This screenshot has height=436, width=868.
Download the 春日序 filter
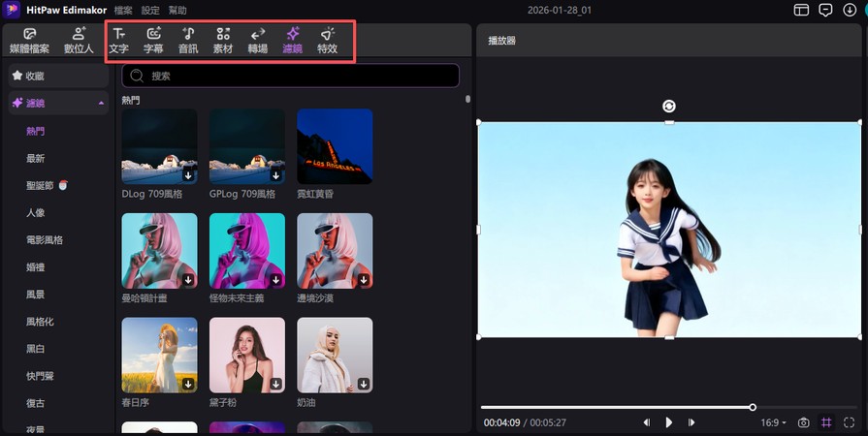pos(188,384)
